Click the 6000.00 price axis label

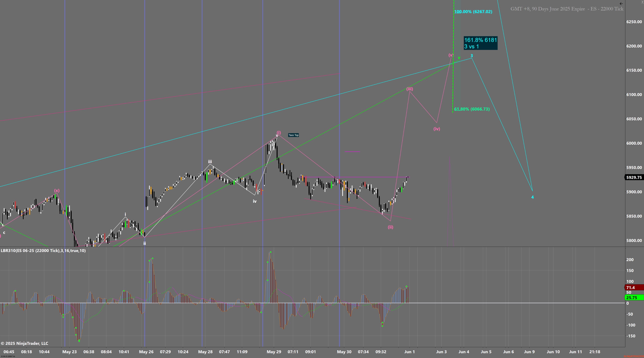click(x=634, y=143)
